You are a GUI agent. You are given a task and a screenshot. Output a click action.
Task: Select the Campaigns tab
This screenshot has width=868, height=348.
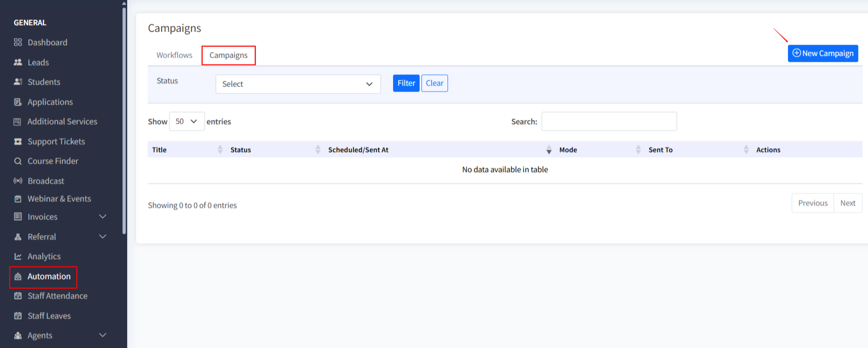click(228, 55)
